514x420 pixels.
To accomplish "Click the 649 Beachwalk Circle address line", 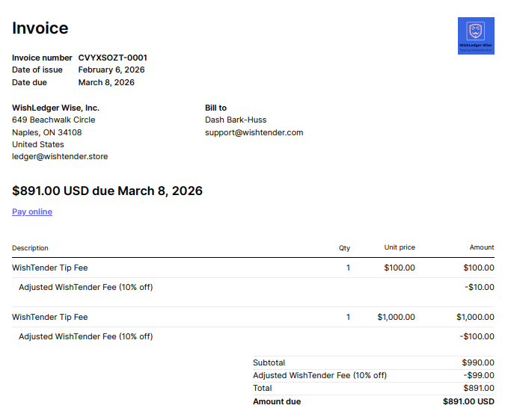I will click(54, 120).
